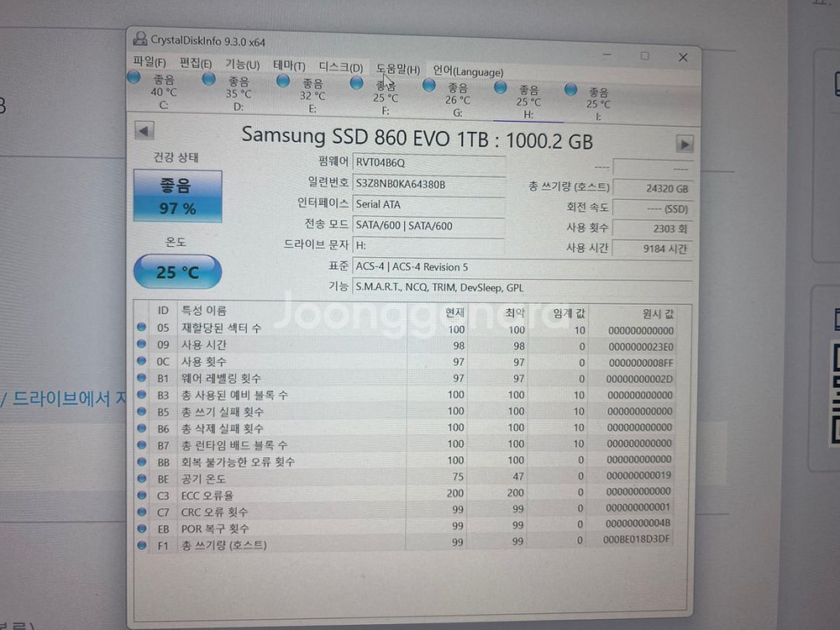This screenshot has height=630, width=840.
Task: Click raw value 000BE018D3DF
Action: pos(637,539)
